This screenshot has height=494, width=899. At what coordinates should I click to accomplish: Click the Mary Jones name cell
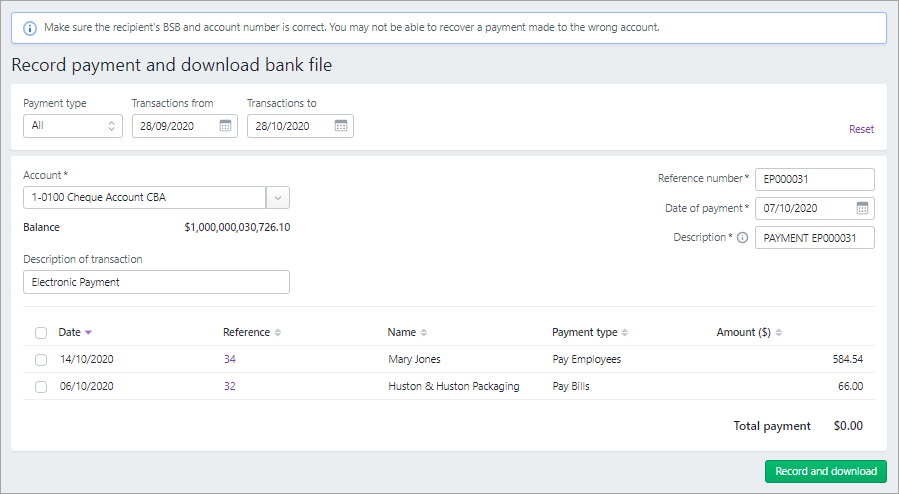[415, 359]
